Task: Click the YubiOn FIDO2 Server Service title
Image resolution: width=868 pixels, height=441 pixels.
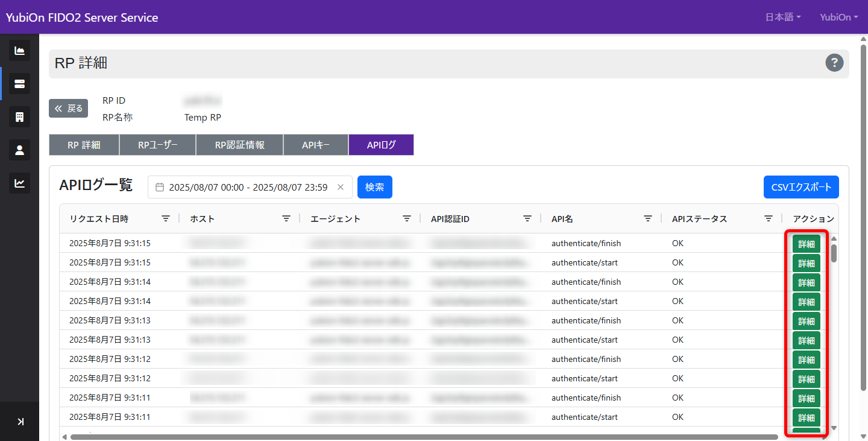Action: click(x=82, y=17)
